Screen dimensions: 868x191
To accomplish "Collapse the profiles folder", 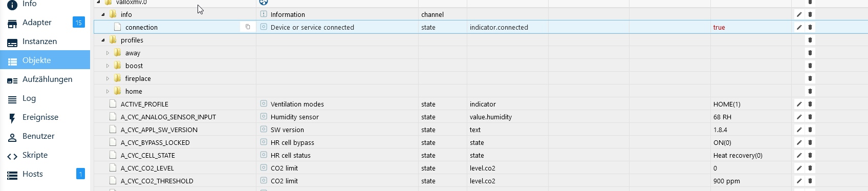I will [103, 40].
